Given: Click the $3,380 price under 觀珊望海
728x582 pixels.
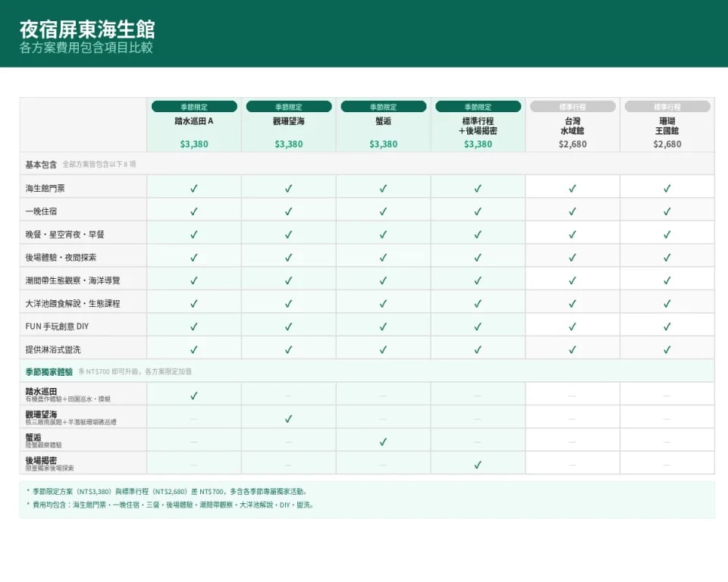Looking at the screenshot, I should 289,144.
